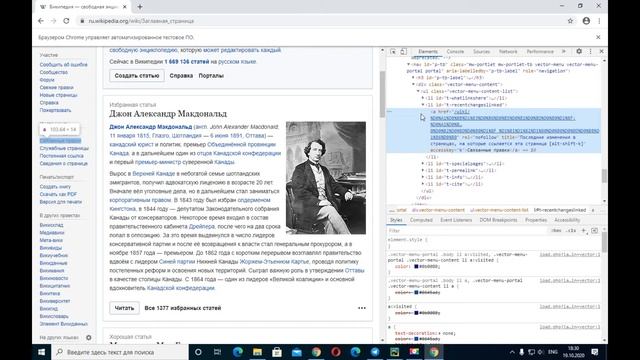Open language settings gear in sidebar
This screenshot has height=360, width=640.
click(x=89, y=338)
